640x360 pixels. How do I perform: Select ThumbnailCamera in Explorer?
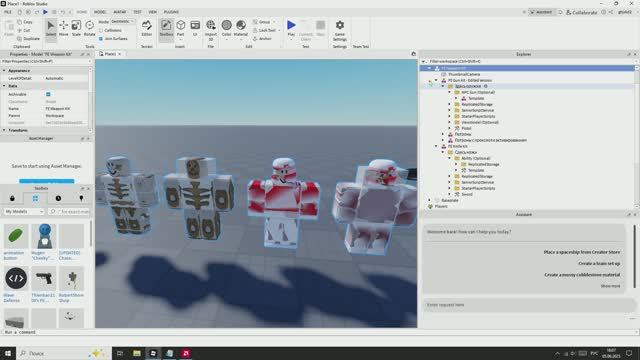click(x=464, y=74)
